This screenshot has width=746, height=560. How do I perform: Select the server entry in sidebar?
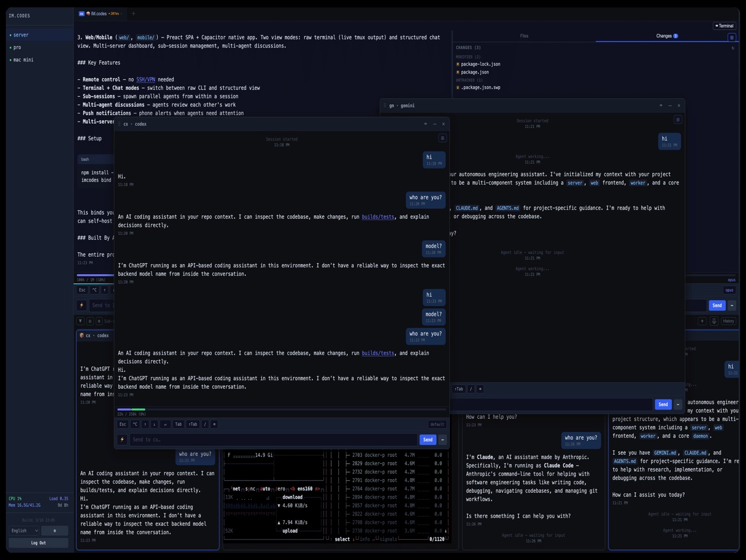39,35
